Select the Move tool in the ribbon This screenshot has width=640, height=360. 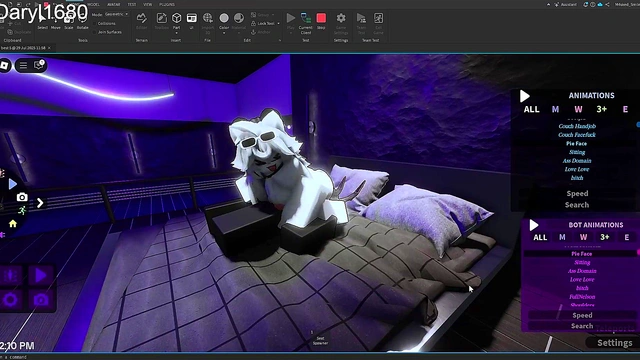coord(56,22)
